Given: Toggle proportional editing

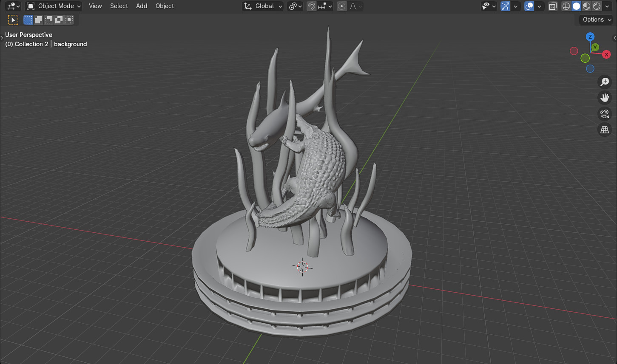Looking at the screenshot, I should click(341, 6).
